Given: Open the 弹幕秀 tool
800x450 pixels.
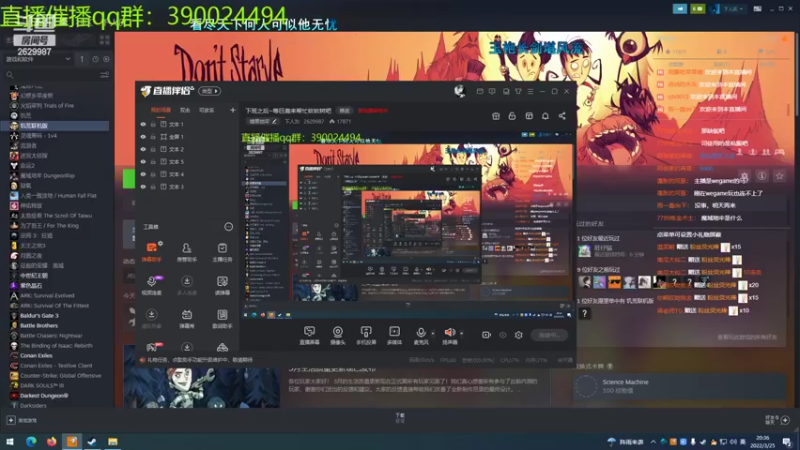Looking at the screenshot, I should [187, 318].
